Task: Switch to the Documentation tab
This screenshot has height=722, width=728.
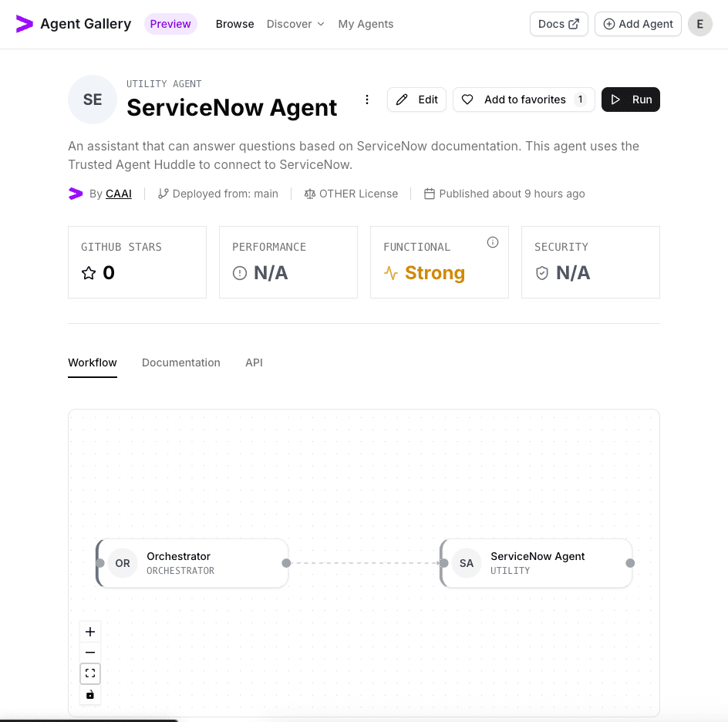Action: (x=180, y=363)
